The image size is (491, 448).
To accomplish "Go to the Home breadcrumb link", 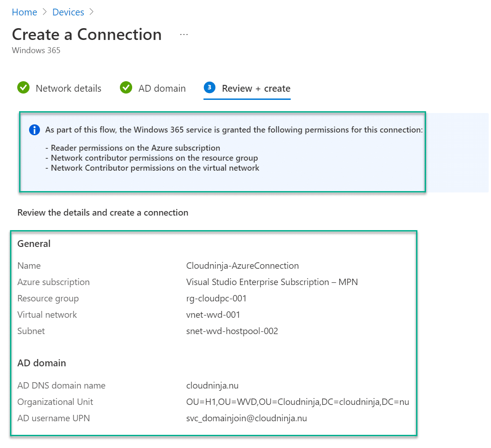I will tap(25, 12).
